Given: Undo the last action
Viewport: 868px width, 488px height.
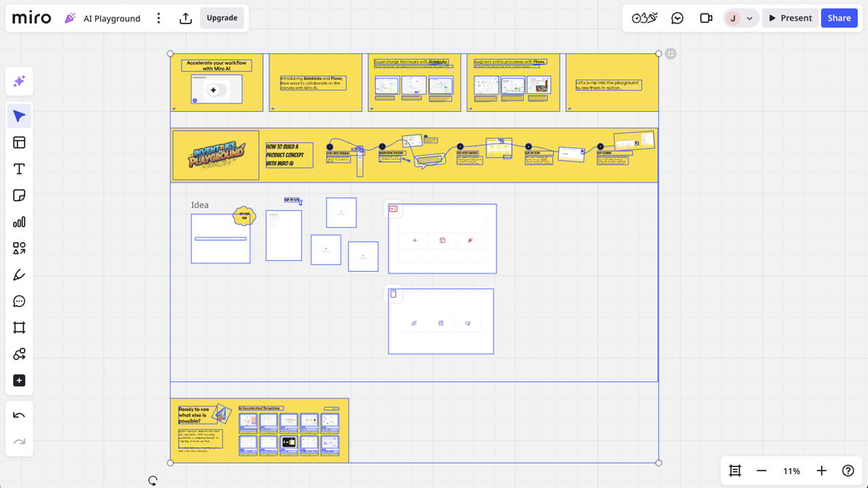Looking at the screenshot, I should point(19,415).
